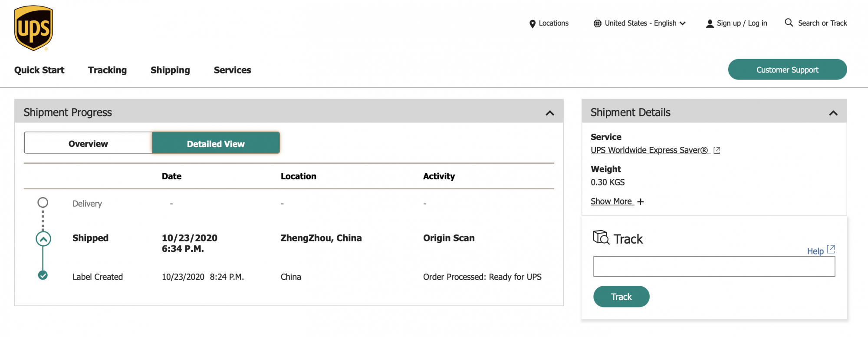Click the green Track button
868x337 pixels.
pyautogui.click(x=621, y=297)
